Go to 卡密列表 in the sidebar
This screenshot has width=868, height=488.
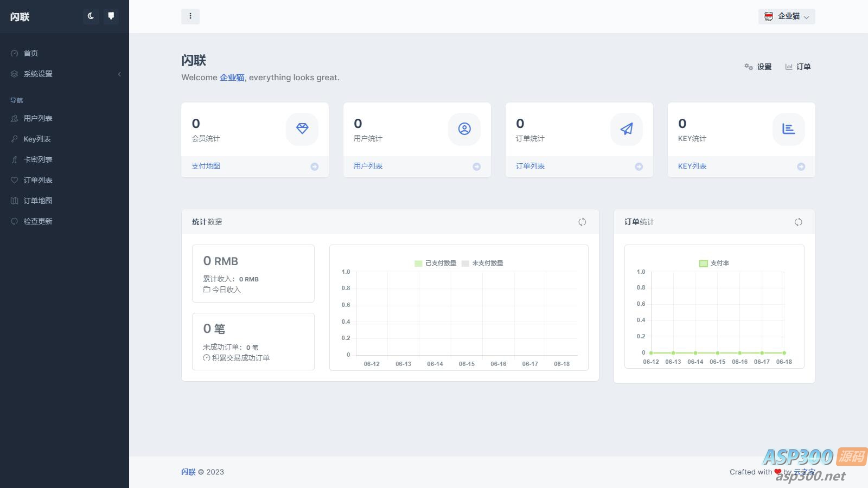tap(38, 159)
